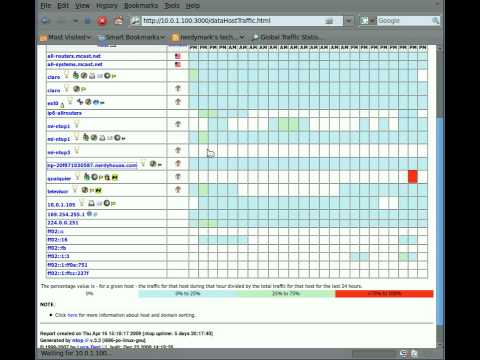Click the small icon beside 169.254.255.1
The image size is (480, 360).
point(89,214)
